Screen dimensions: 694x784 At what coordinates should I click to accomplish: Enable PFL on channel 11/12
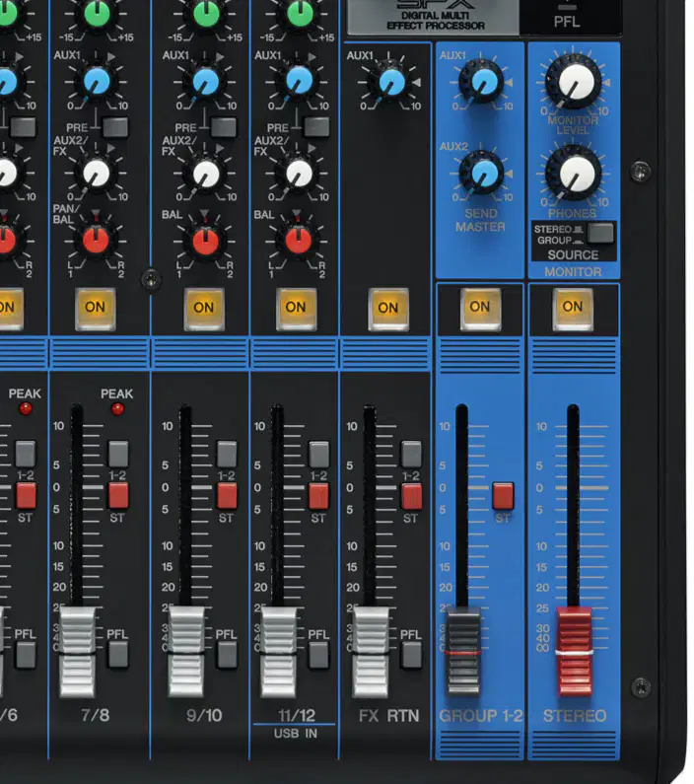(318, 655)
